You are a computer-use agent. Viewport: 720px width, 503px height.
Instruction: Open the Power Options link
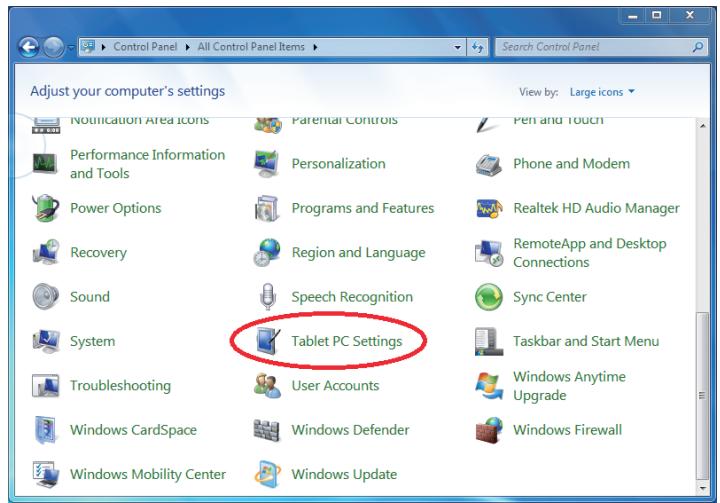coord(116,208)
